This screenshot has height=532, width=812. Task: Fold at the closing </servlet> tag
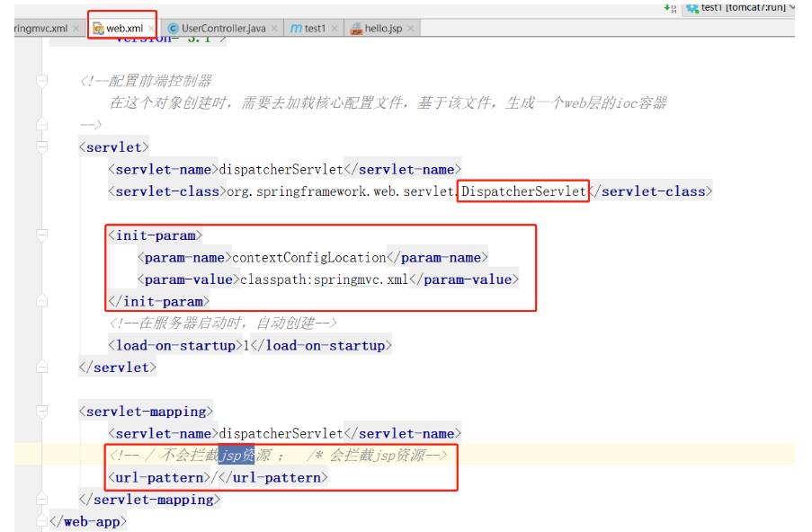click(x=42, y=367)
